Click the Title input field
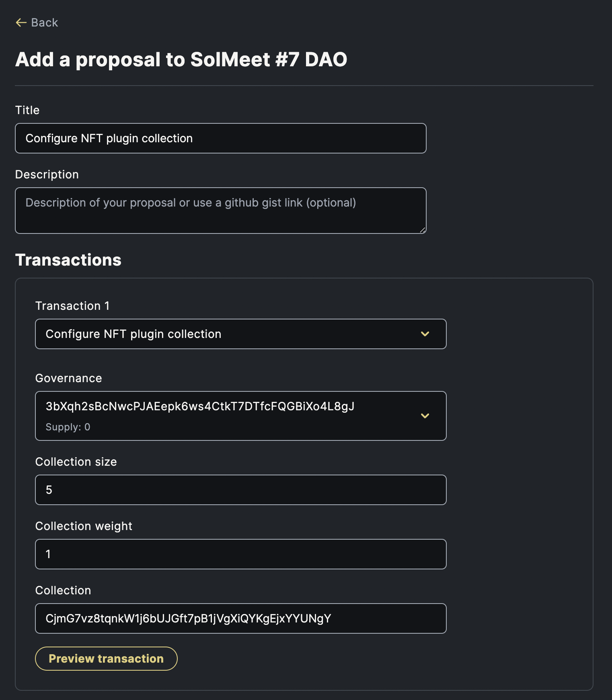The image size is (612, 700). click(220, 138)
